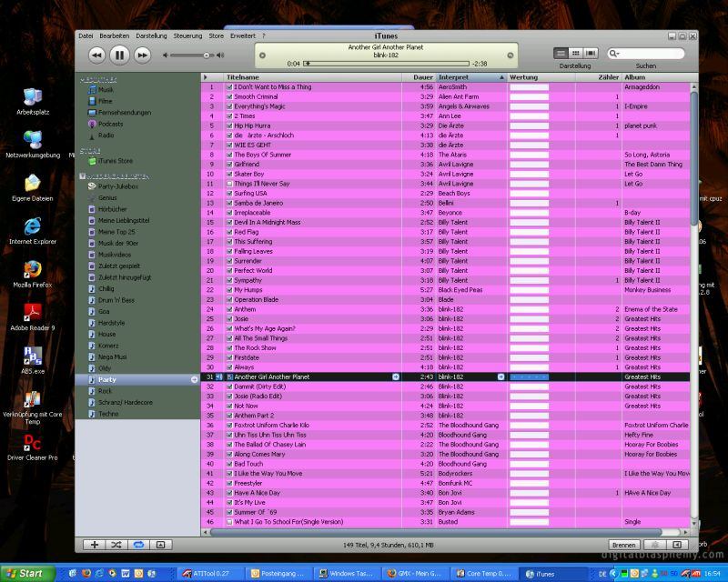Set rating for Another Girl Another Planet
Screen dimensions: 728x582
pyautogui.click(x=530, y=376)
